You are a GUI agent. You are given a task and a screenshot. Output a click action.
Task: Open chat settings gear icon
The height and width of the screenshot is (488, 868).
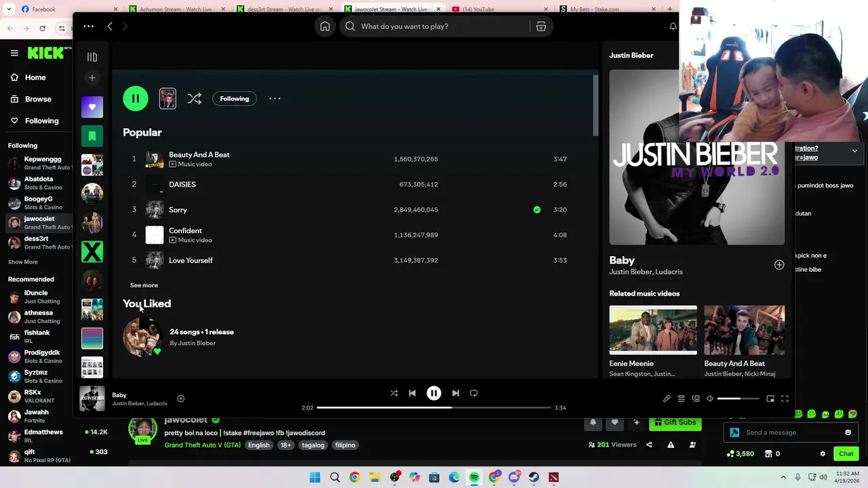[x=823, y=453]
